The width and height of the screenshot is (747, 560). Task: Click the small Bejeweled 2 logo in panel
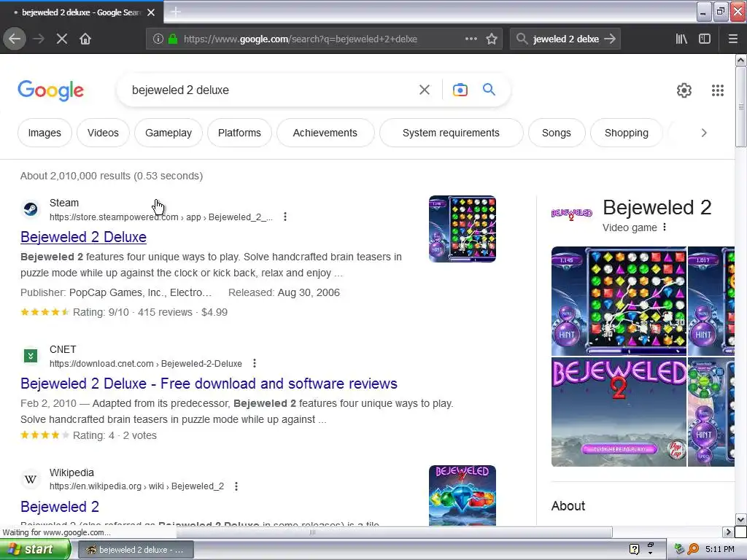click(x=572, y=214)
